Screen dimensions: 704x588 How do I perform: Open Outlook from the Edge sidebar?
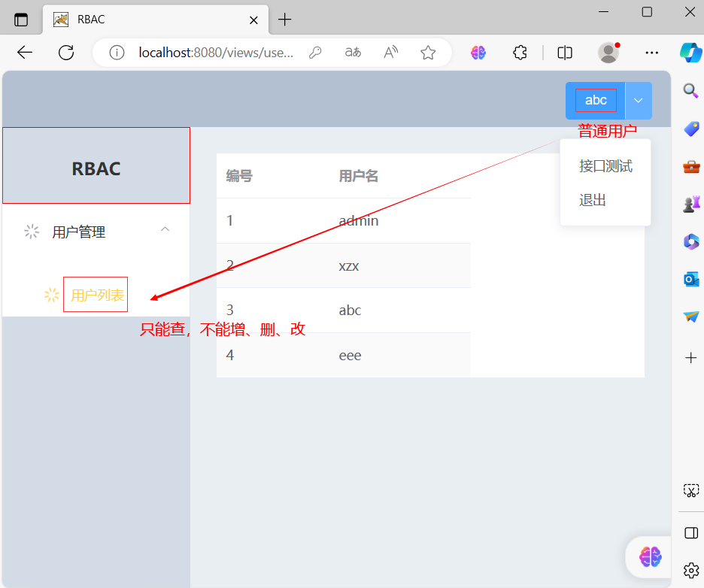click(x=690, y=278)
